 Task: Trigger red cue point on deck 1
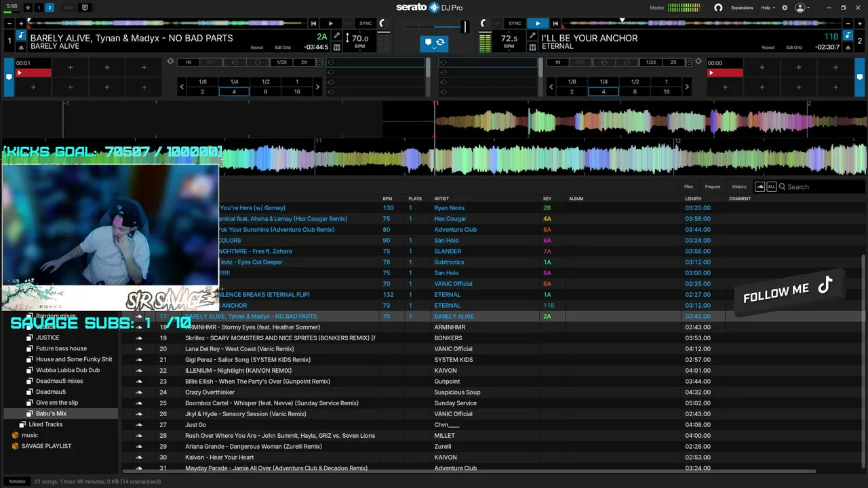click(33, 73)
